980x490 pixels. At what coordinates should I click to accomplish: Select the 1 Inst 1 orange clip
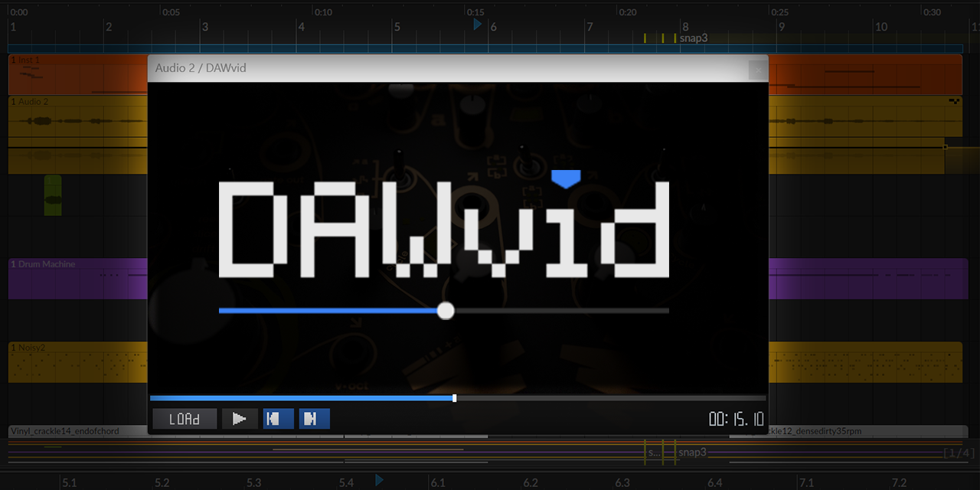click(x=77, y=74)
